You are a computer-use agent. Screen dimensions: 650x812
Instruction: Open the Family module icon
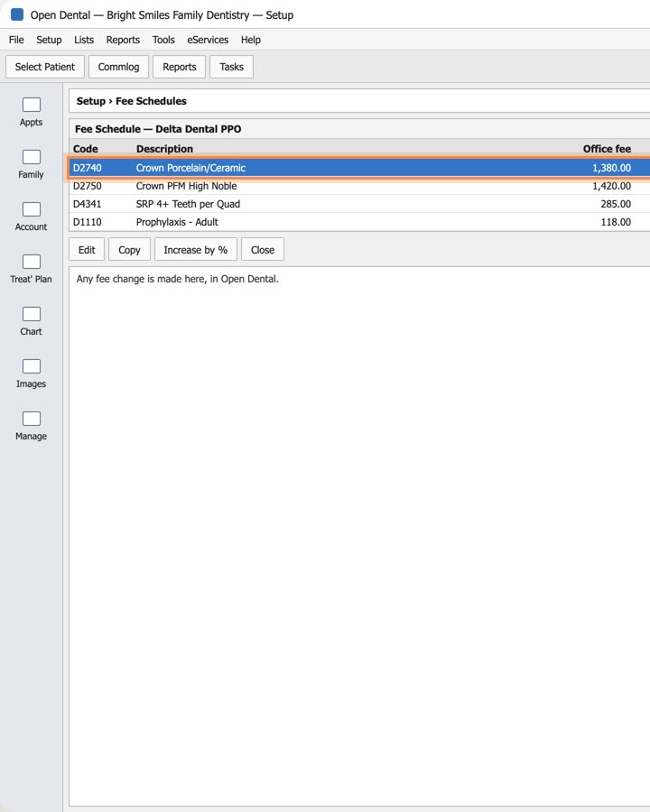pos(31,157)
